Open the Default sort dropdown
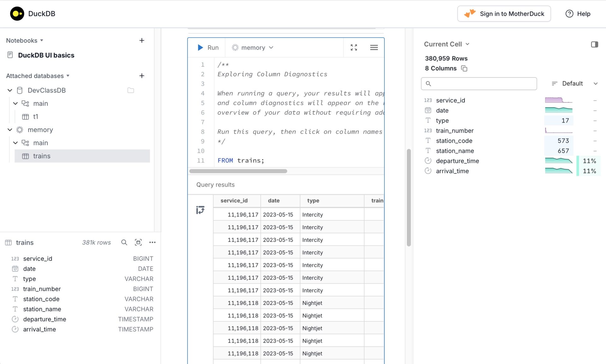This screenshot has height=364, width=606. coord(572,83)
